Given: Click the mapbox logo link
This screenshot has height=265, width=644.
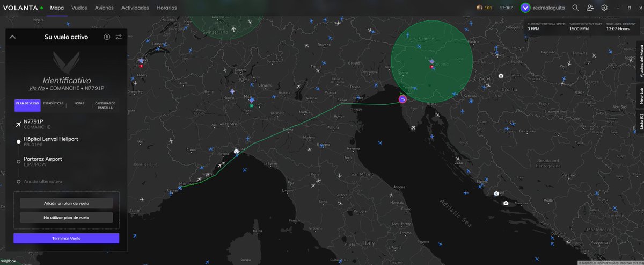Looking at the screenshot, I should click(x=8, y=261).
